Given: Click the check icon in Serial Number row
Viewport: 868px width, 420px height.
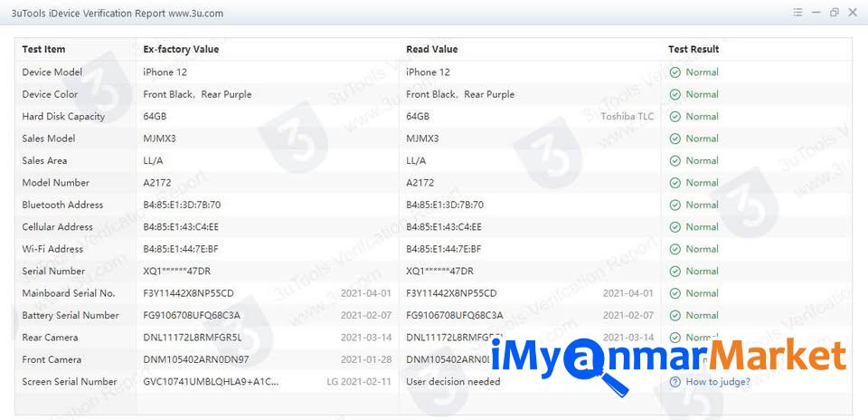Looking at the screenshot, I should point(675,272).
